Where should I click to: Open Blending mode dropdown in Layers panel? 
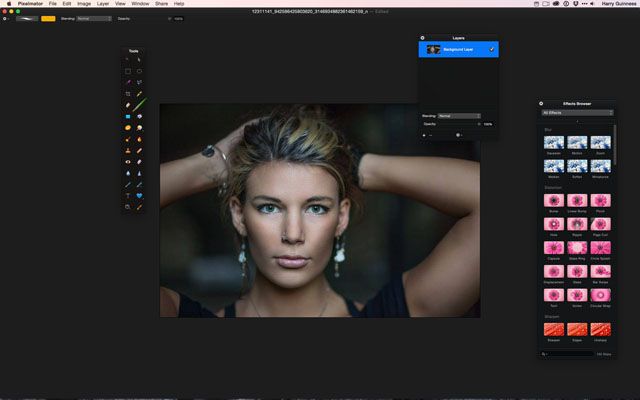(x=459, y=115)
